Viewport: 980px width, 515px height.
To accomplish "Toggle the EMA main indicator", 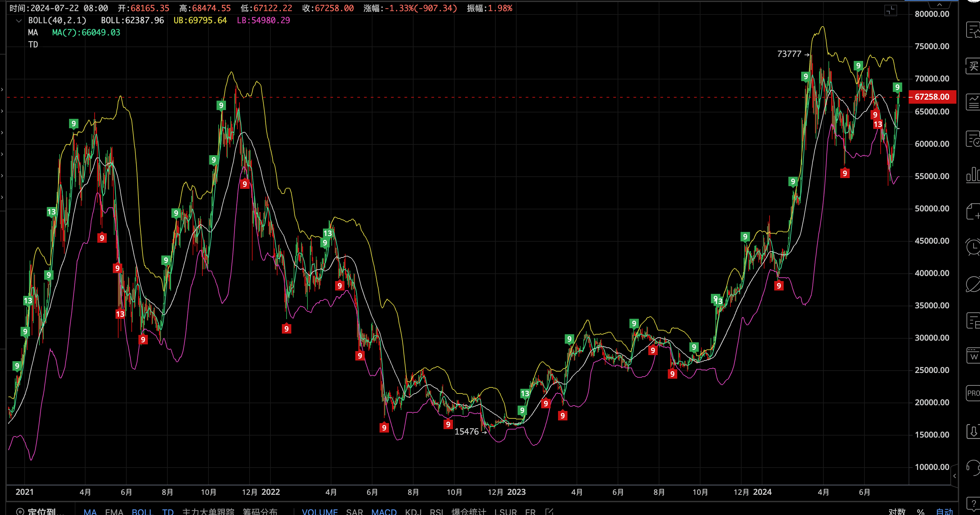I will (114, 512).
